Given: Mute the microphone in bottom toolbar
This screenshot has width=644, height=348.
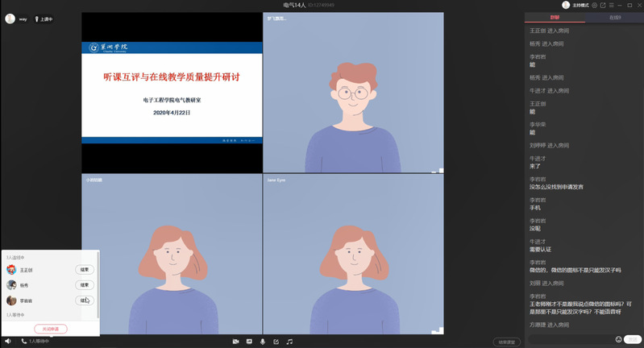Looking at the screenshot, I should click(x=263, y=342).
